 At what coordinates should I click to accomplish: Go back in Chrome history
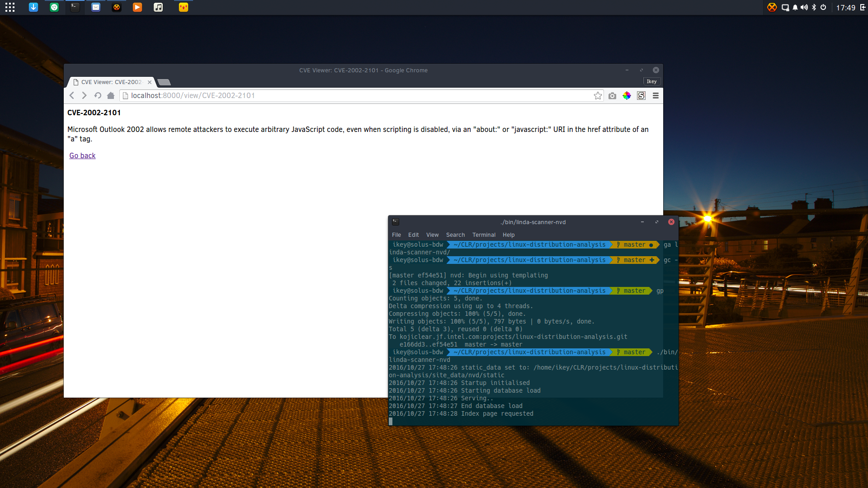(x=71, y=95)
